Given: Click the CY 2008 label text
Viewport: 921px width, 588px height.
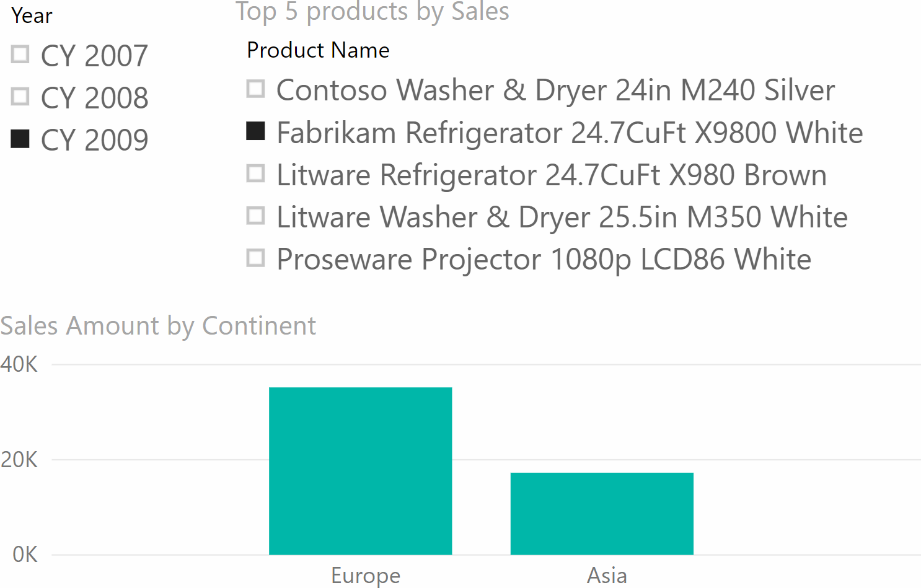Looking at the screenshot, I should click(x=94, y=98).
